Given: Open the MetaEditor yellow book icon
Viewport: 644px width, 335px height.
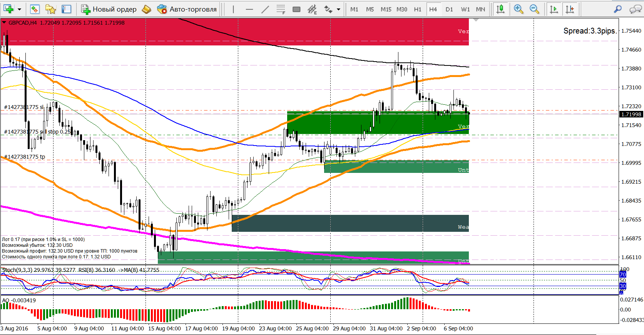Looking at the screenshot, I should [146, 9].
